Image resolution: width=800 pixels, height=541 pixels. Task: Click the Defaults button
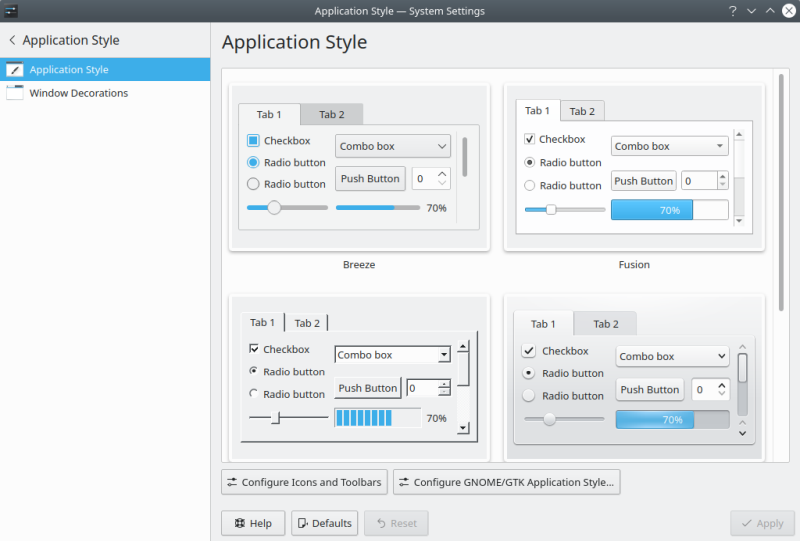pos(324,523)
